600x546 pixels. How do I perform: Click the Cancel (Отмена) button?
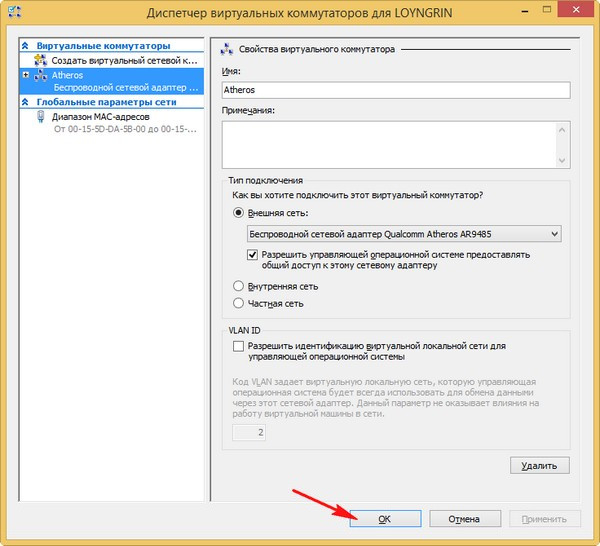[464, 519]
